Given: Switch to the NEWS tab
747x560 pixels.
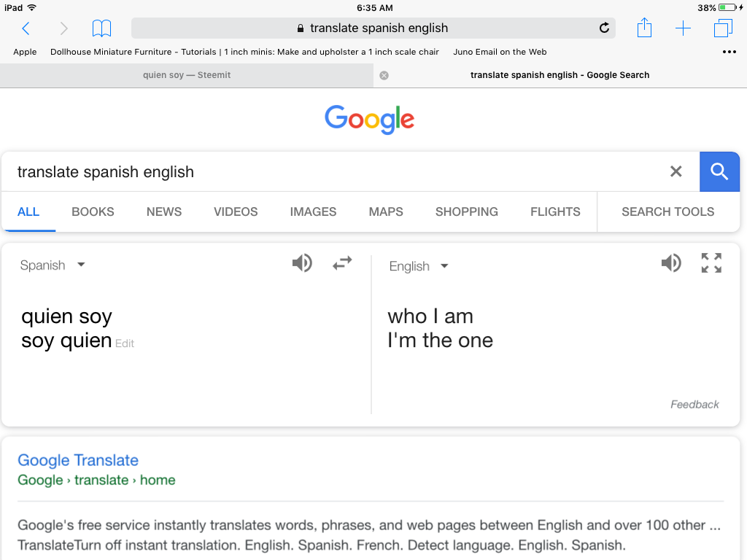Looking at the screenshot, I should (164, 212).
